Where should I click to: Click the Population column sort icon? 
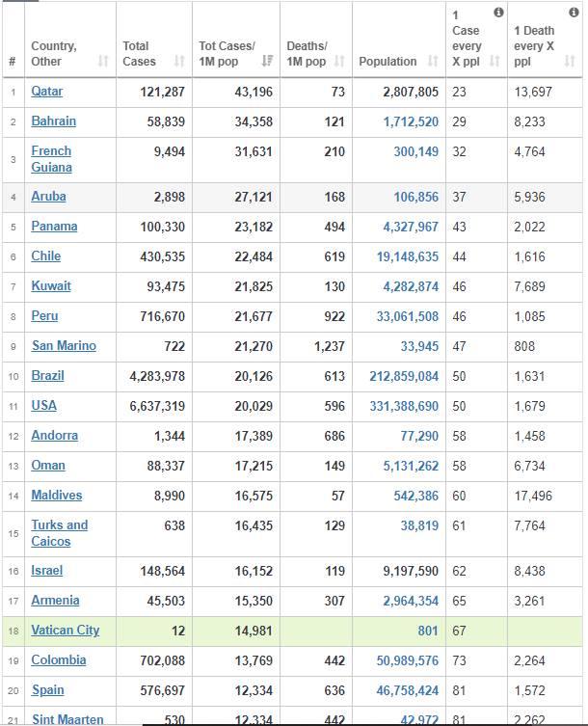pos(433,62)
